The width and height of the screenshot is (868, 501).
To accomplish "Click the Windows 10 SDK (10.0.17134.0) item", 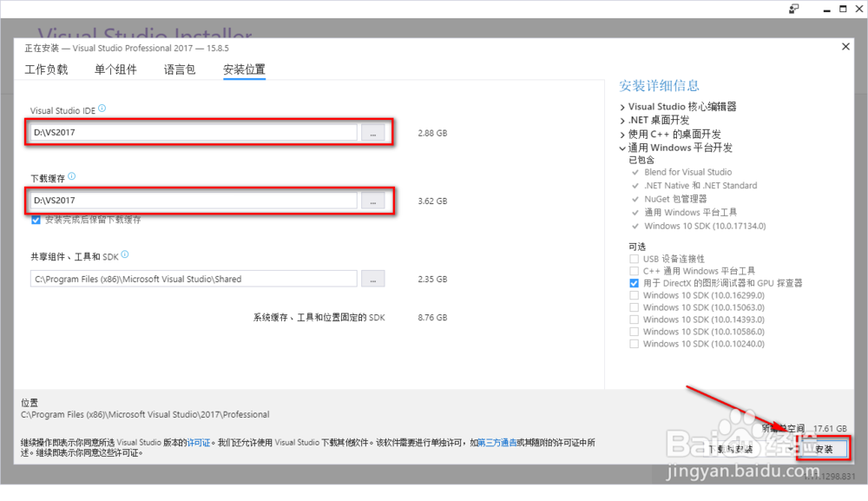I will click(x=705, y=226).
